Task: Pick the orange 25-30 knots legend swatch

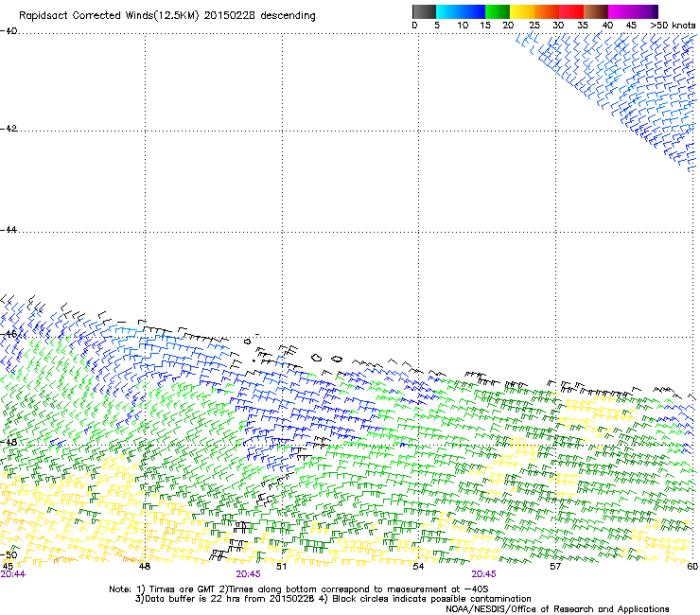Action: pyautogui.click(x=547, y=11)
